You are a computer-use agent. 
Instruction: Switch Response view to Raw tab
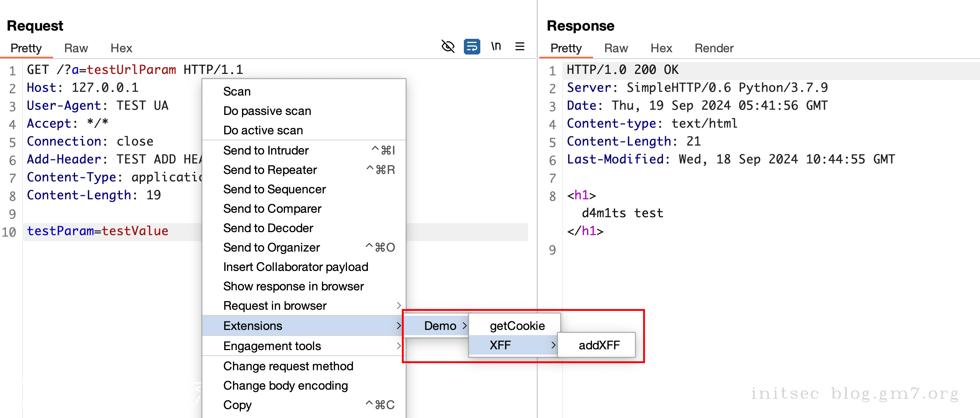615,48
